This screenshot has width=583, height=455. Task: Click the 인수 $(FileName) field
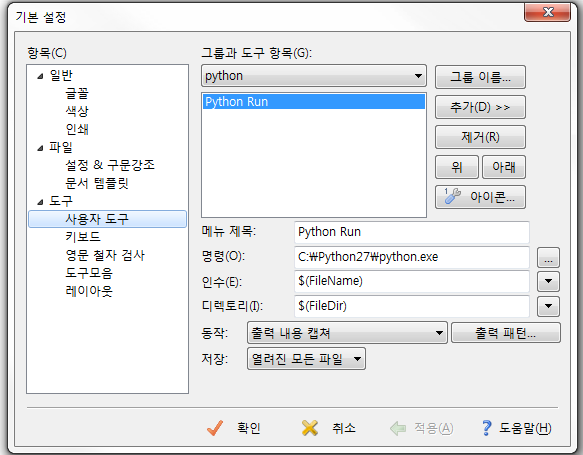coord(412,281)
